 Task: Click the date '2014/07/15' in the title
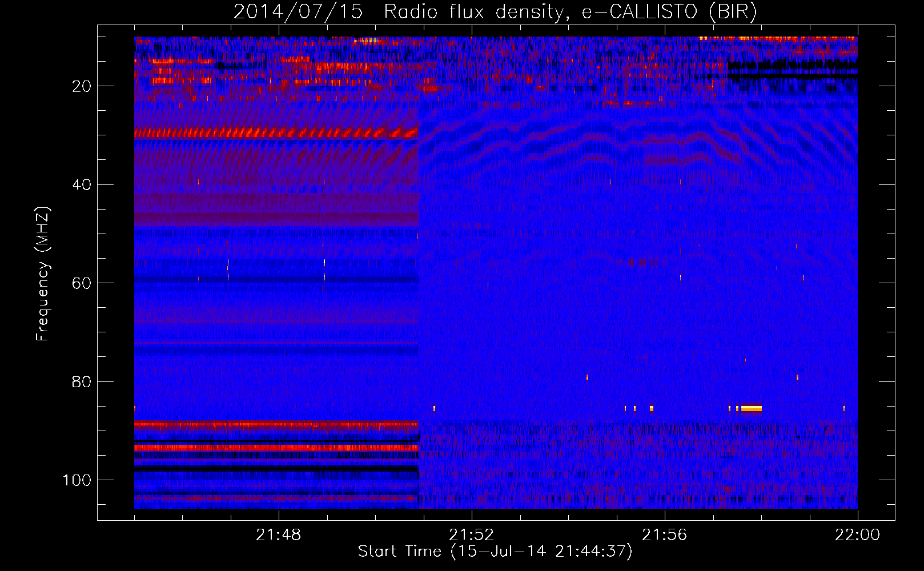tap(298, 12)
